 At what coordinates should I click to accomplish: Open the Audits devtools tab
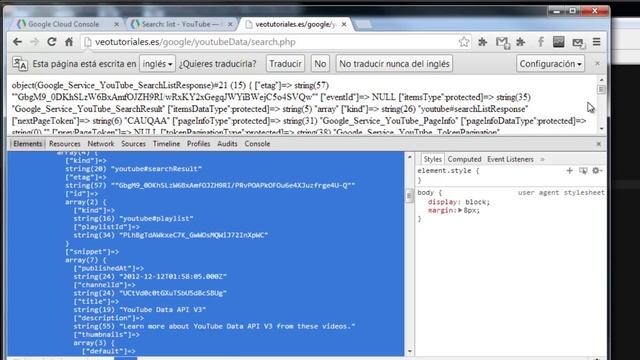pos(227,144)
